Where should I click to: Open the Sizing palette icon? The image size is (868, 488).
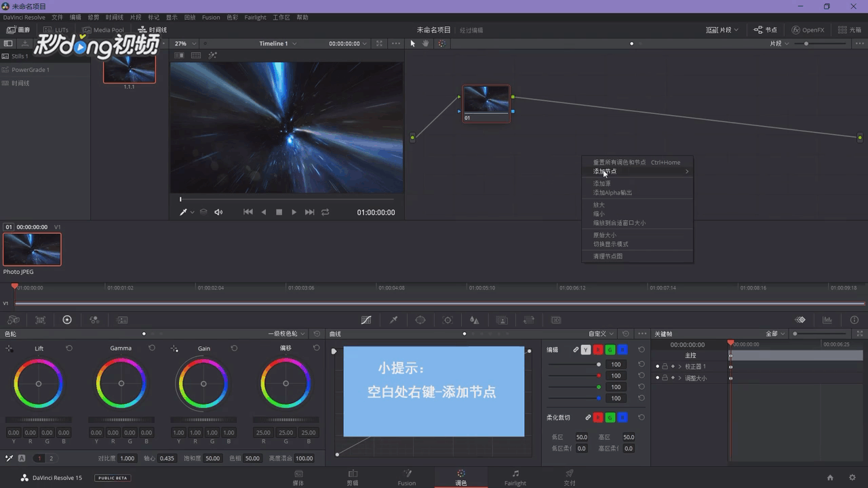tap(529, 320)
